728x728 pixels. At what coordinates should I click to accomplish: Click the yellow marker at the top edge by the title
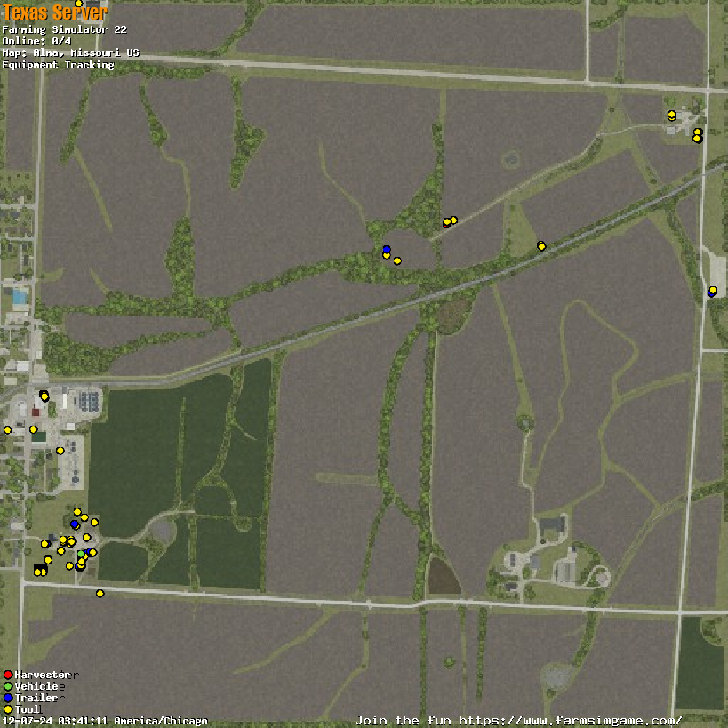78,4
